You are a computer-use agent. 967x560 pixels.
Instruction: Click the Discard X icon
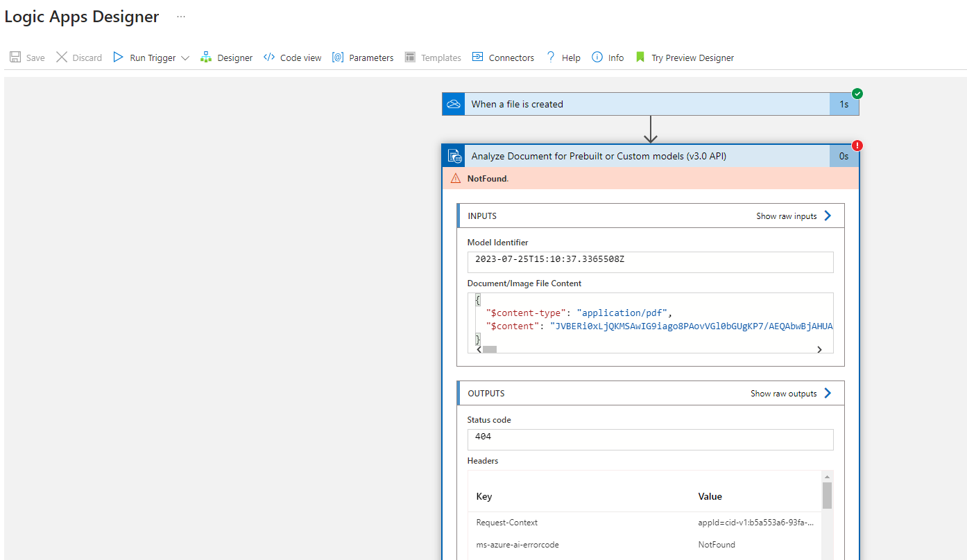point(62,58)
